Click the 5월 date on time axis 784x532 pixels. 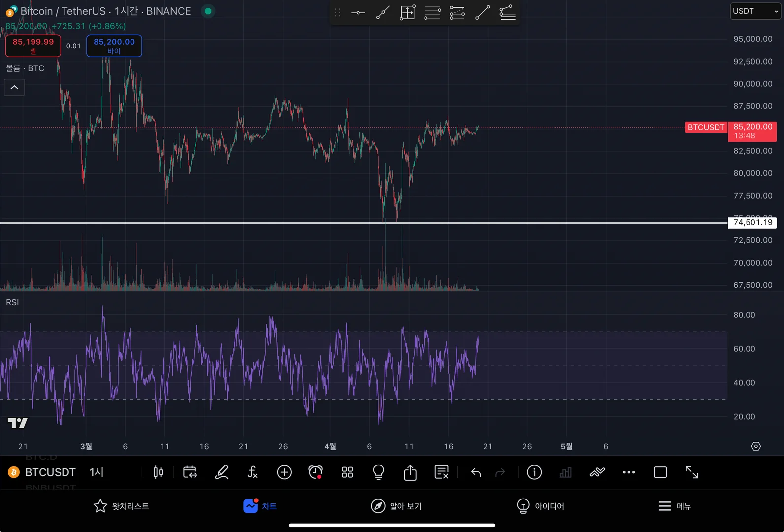[567, 446]
